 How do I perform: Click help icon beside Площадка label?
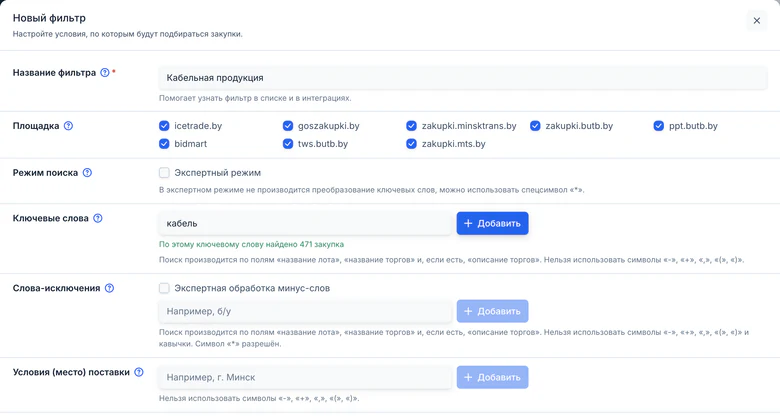[x=68, y=126]
